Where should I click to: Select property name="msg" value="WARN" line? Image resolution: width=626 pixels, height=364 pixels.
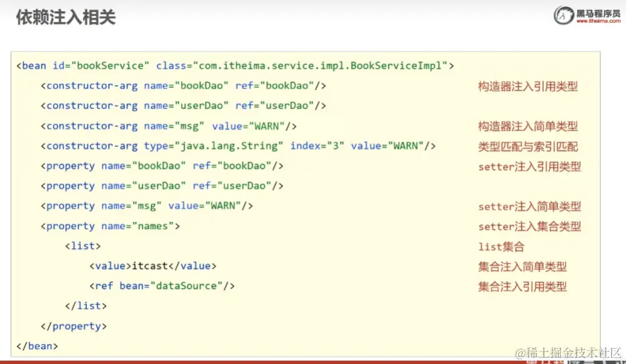coord(146,206)
